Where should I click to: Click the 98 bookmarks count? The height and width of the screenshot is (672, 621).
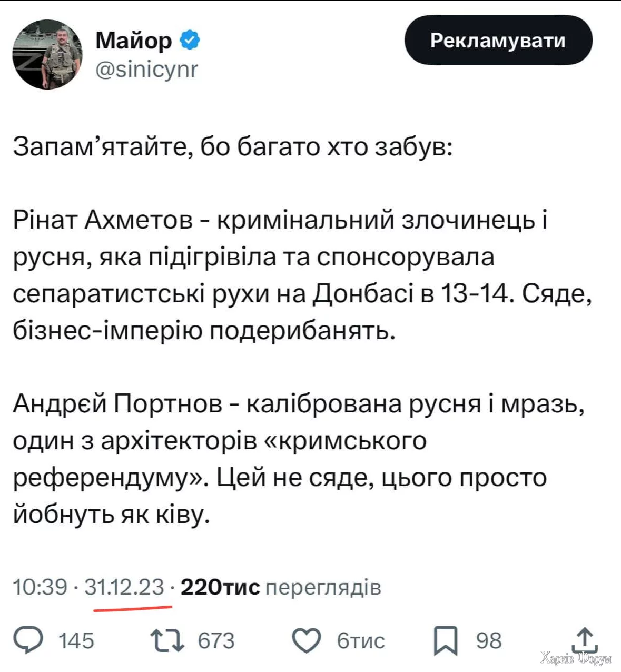point(489,641)
